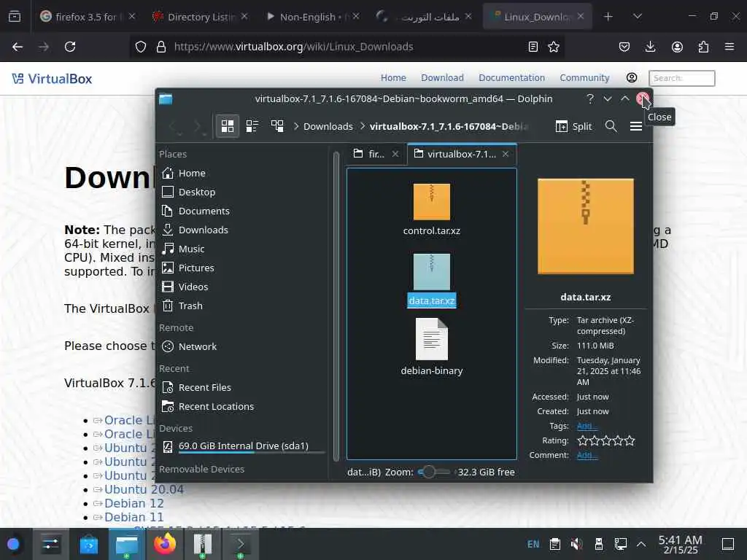The width and height of the screenshot is (747, 560).
Task: Switch Dolphin to Details tree view mode
Action: coord(277,126)
